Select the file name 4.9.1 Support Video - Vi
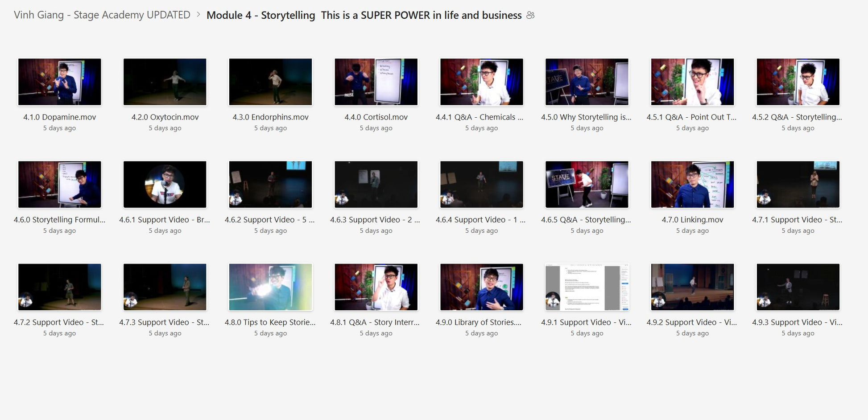 click(x=587, y=322)
